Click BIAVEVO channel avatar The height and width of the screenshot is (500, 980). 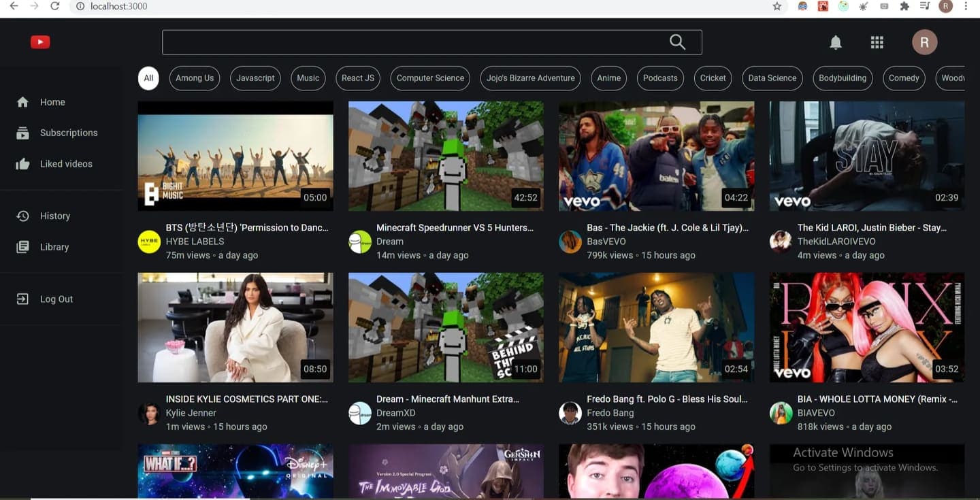click(781, 413)
